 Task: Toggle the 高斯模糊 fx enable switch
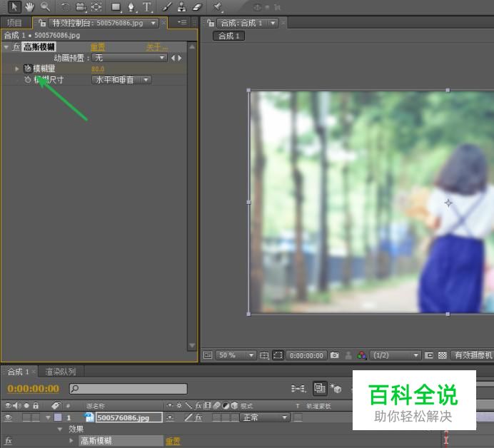(x=16, y=47)
